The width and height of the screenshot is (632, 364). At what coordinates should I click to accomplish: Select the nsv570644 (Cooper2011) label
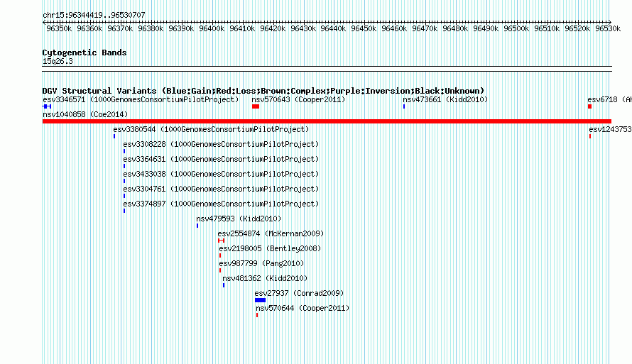coord(303,308)
